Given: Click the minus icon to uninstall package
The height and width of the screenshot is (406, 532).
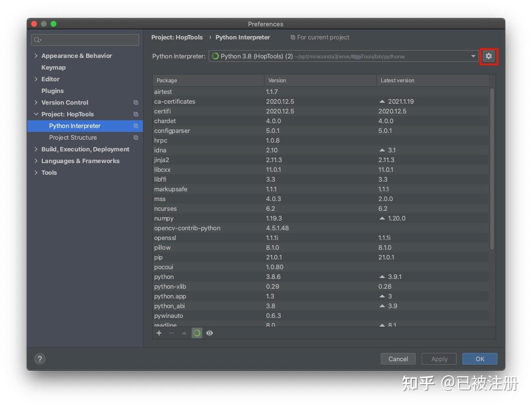Looking at the screenshot, I should (x=172, y=333).
